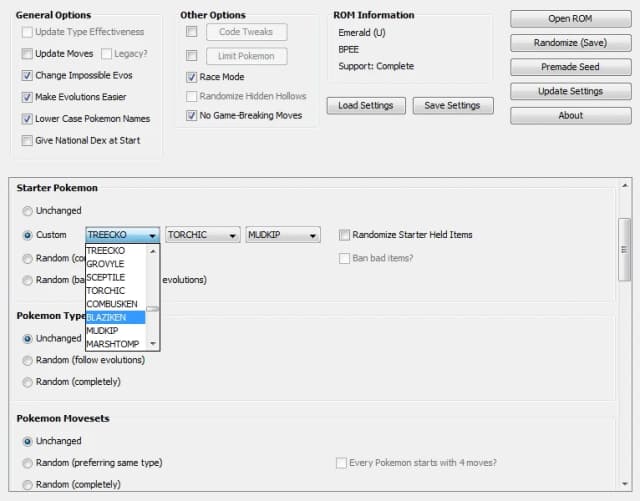Select Random (ba… evolutions) starter option
Screen dimensions: 640x501
point(27,280)
